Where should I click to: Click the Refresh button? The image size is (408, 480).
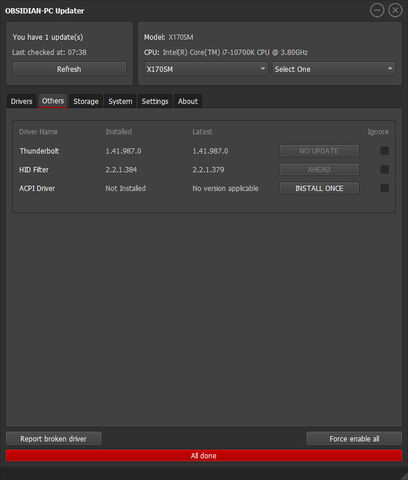(x=69, y=69)
